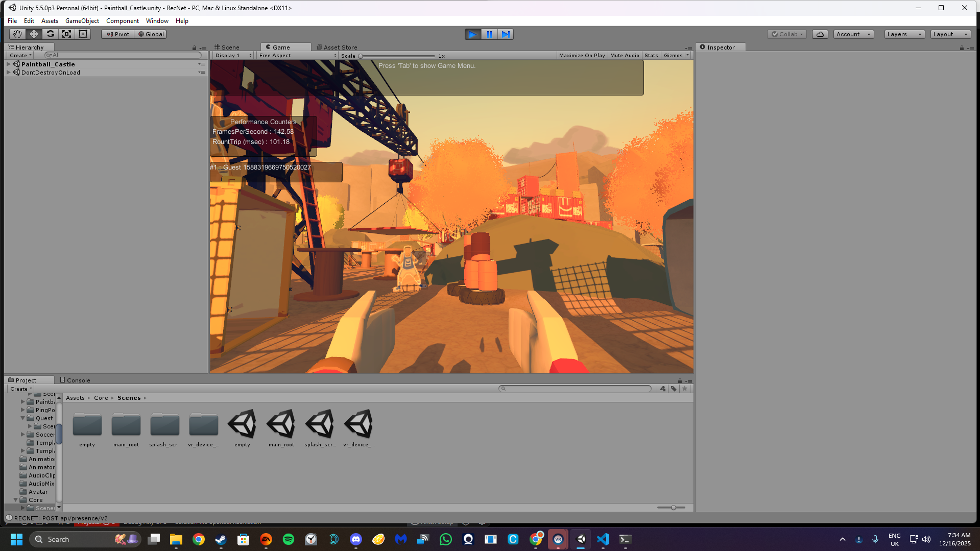Viewport: 980px width, 551px height.
Task: Collapse the Core folder in Project tree
Action: coord(15,500)
